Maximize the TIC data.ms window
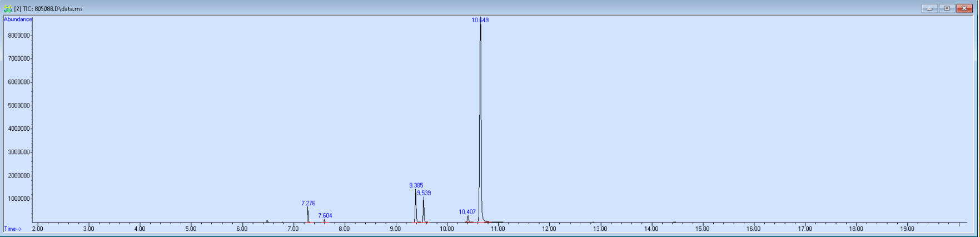The height and width of the screenshot is (237, 980). point(947,8)
